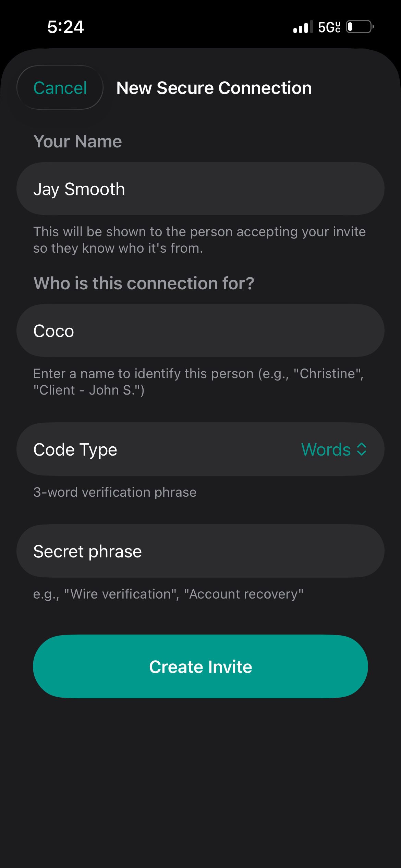This screenshot has width=401, height=868.
Task: Tap the Christine naming example hint
Action: pyautogui.click(x=199, y=382)
